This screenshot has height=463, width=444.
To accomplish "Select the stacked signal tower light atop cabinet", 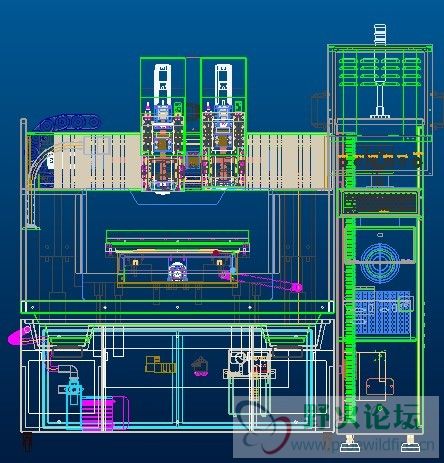I will pyautogui.click(x=380, y=34).
